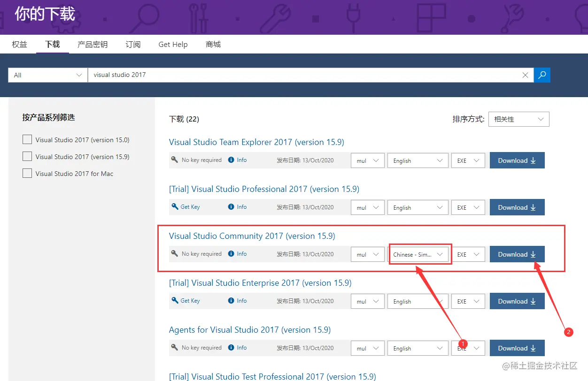Download Trial Visual Studio Professional 2017
Screen dimensions: 588x381
click(517, 207)
